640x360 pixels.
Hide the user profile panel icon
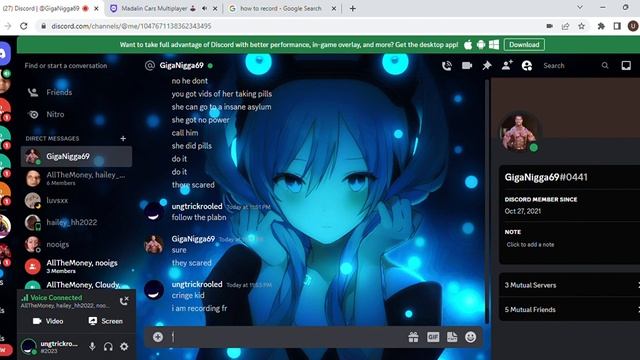click(x=527, y=66)
